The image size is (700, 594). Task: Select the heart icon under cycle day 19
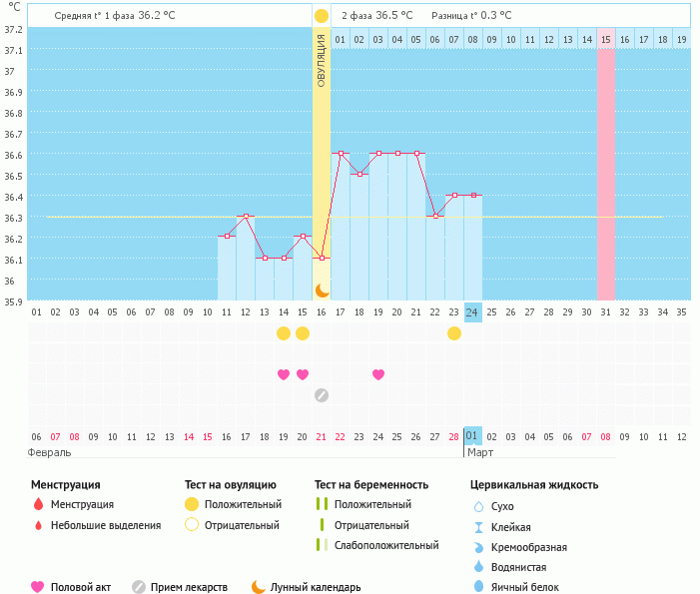click(x=378, y=374)
